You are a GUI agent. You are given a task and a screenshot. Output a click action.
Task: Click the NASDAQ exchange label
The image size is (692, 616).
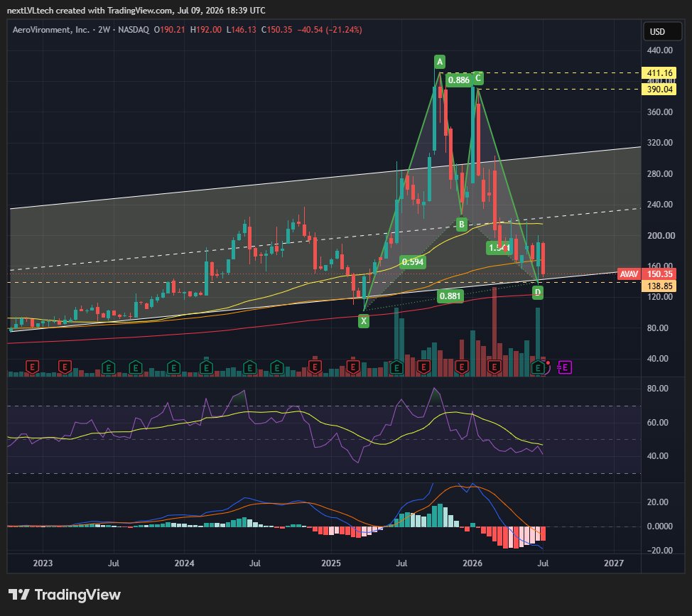coord(134,30)
